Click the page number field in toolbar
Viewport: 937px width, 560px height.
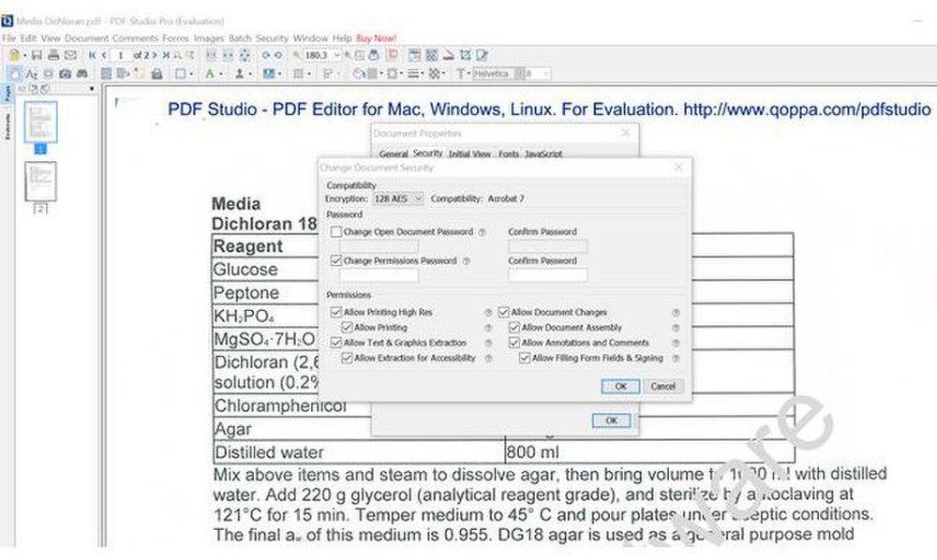[x=120, y=55]
